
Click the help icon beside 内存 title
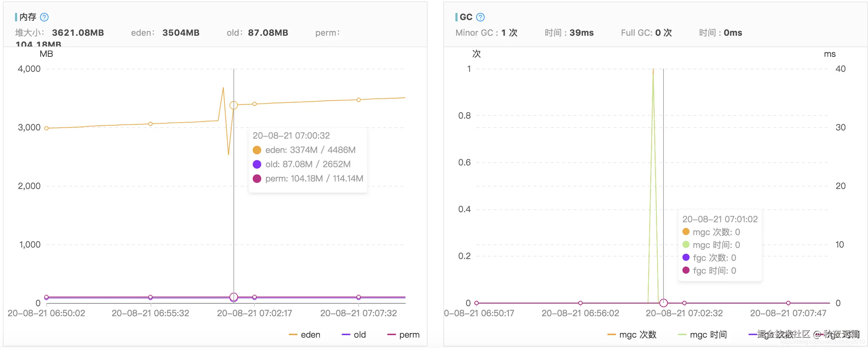(x=44, y=17)
